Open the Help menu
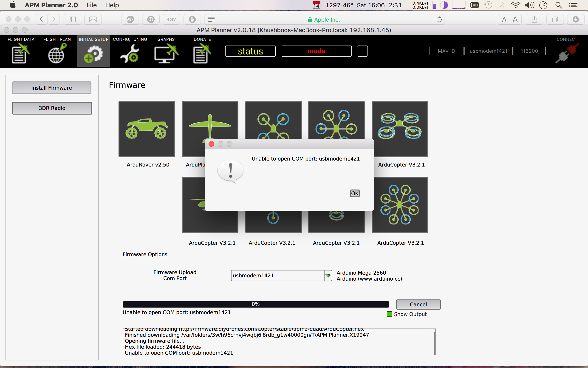Screen dimensions: 588x368 click(112, 5)
